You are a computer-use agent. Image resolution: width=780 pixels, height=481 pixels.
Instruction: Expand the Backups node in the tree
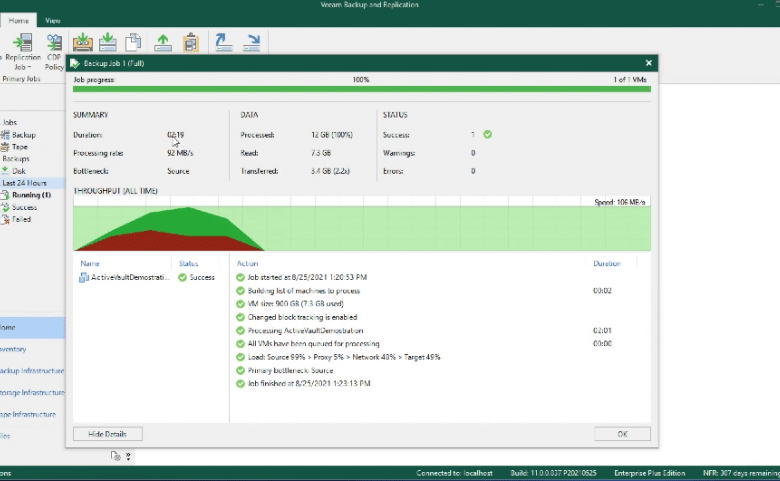16,159
